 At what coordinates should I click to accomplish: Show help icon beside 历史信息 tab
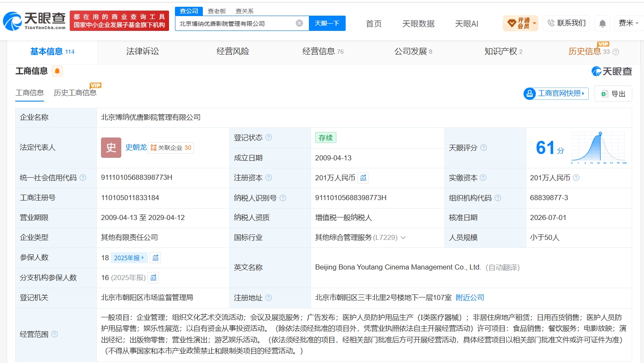[x=616, y=52]
